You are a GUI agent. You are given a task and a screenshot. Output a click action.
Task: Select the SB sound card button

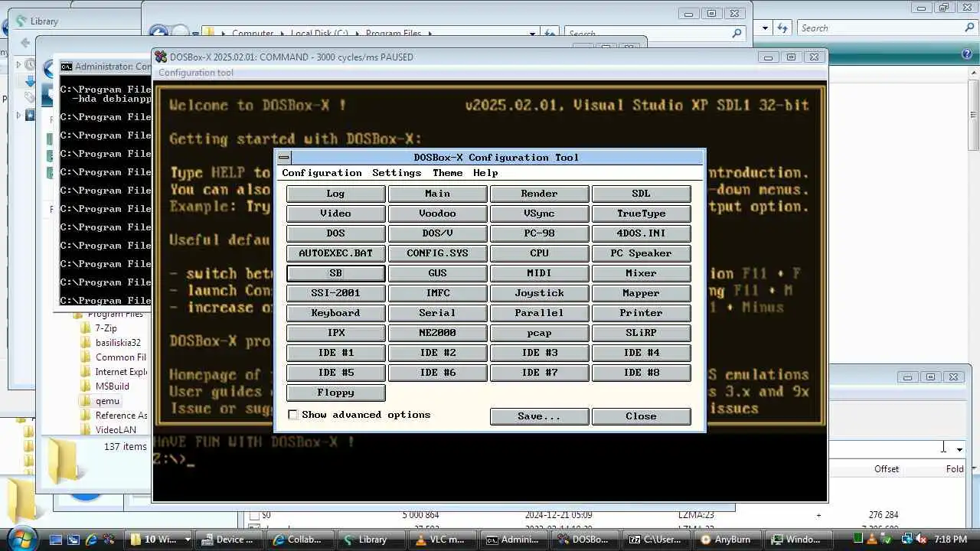(x=335, y=273)
